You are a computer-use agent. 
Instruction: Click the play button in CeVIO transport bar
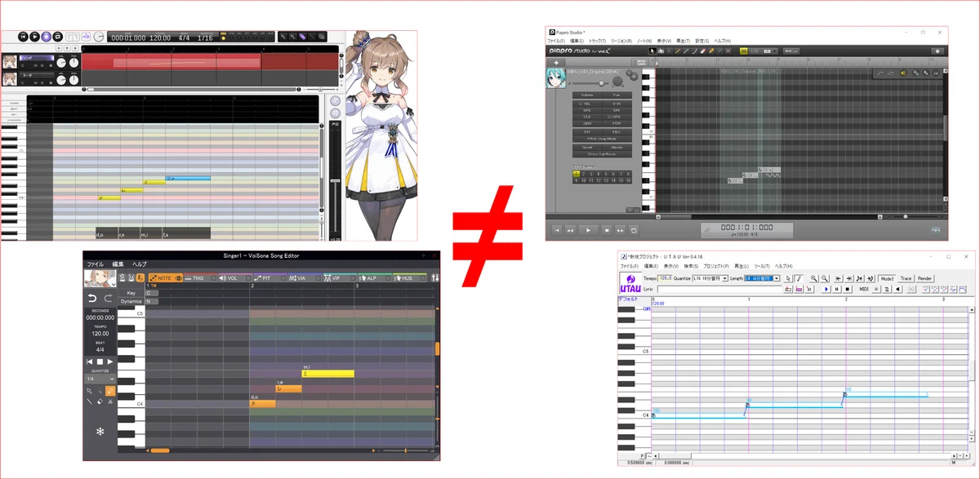pyautogui.click(x=34, y=37)
